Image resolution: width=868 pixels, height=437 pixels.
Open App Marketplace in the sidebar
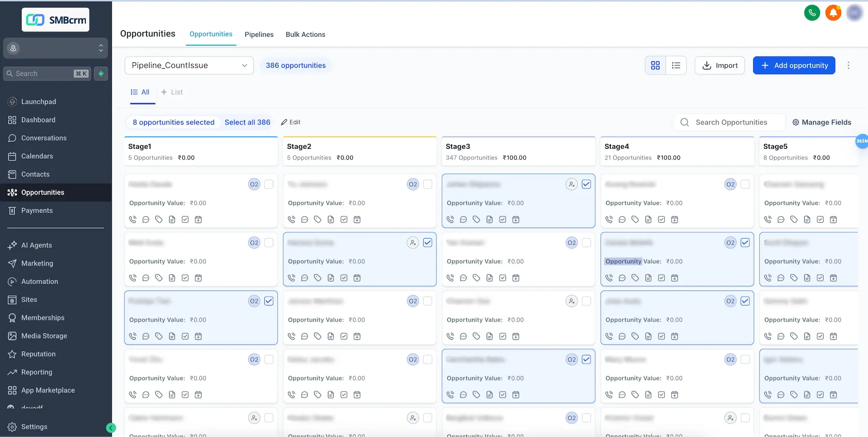[x=48, y=390]
